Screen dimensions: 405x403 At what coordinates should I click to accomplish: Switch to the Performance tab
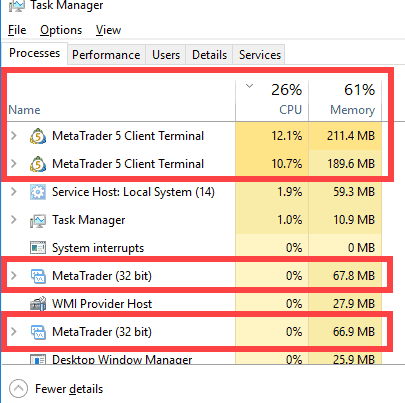click(106, 55)
